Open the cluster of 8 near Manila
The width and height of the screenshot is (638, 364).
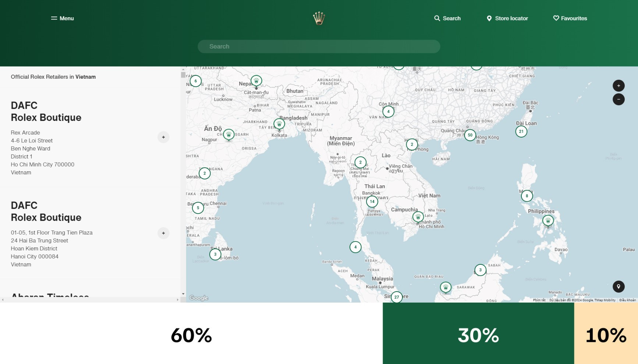pos(527,196)
